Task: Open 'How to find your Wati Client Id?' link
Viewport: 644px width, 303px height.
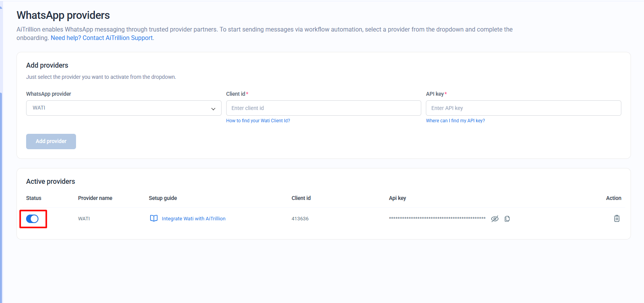Action: coord(258,121)
